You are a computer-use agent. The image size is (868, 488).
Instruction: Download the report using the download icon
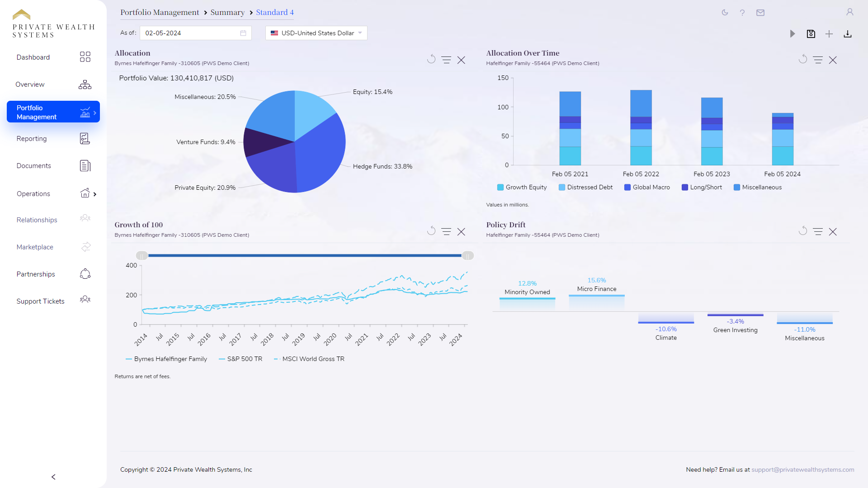pyautogui.click(x=848, y=33)
